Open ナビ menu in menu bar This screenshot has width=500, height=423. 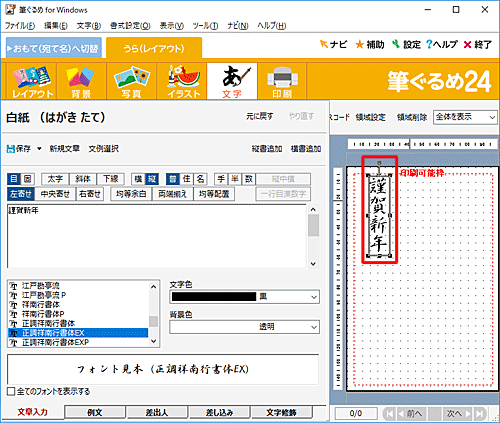(x=238, y=26)
